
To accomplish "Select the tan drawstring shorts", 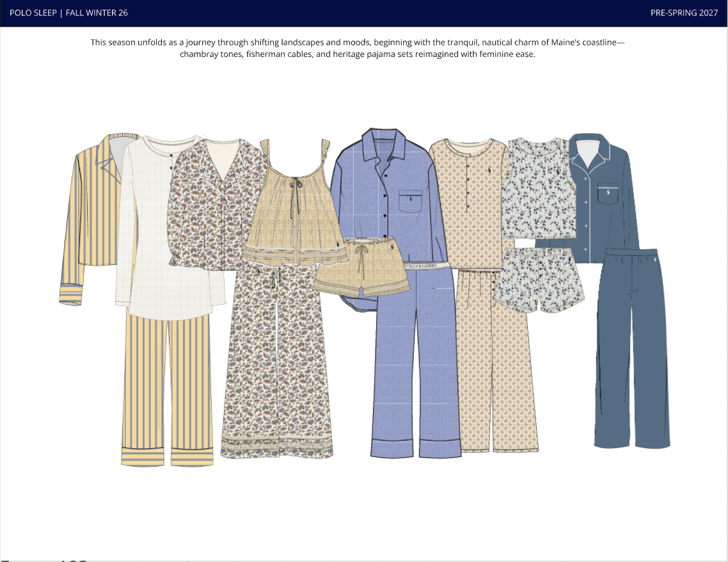I will [361, 268].
